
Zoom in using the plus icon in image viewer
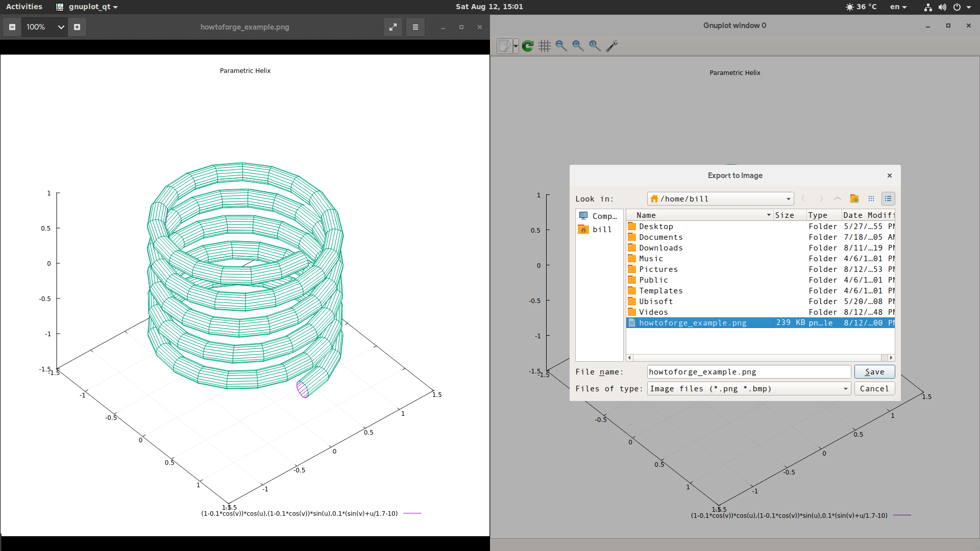click(77, 27)
